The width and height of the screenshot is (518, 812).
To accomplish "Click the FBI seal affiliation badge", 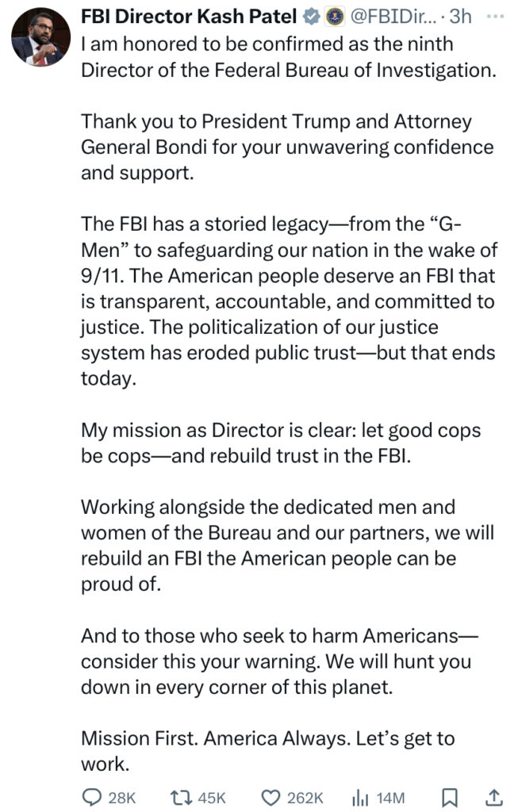I will tap(335, 17).
